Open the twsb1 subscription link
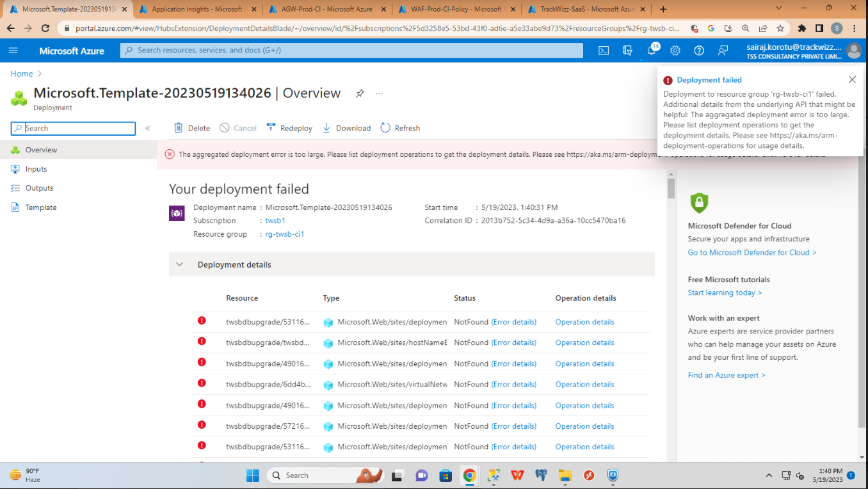868x489 pixels. [275, 220]
